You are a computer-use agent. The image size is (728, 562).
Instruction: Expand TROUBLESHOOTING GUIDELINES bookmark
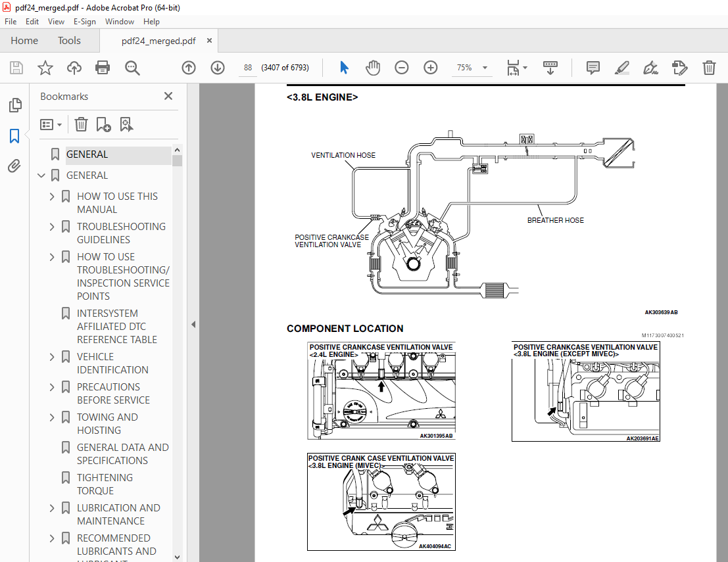click(x=52, y=227)
